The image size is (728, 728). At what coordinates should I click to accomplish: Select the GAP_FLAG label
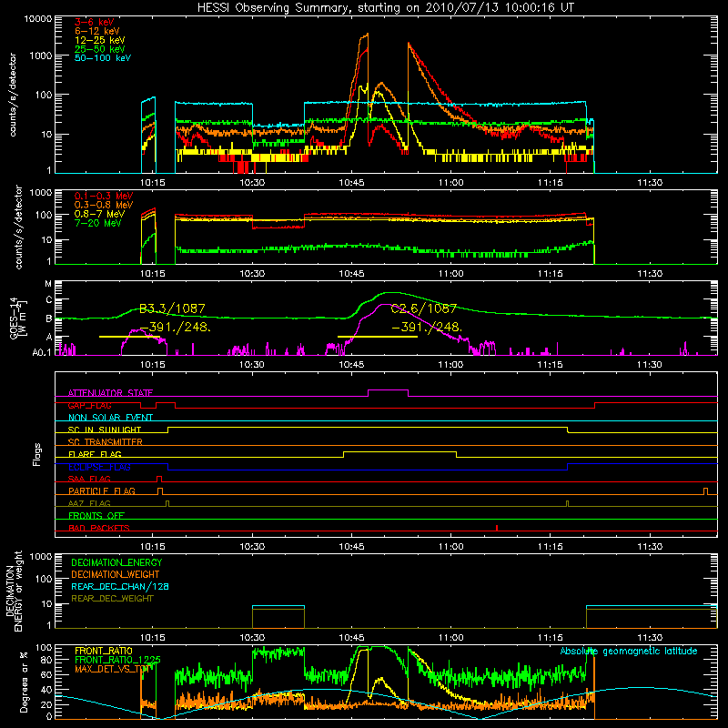(89, 405)
